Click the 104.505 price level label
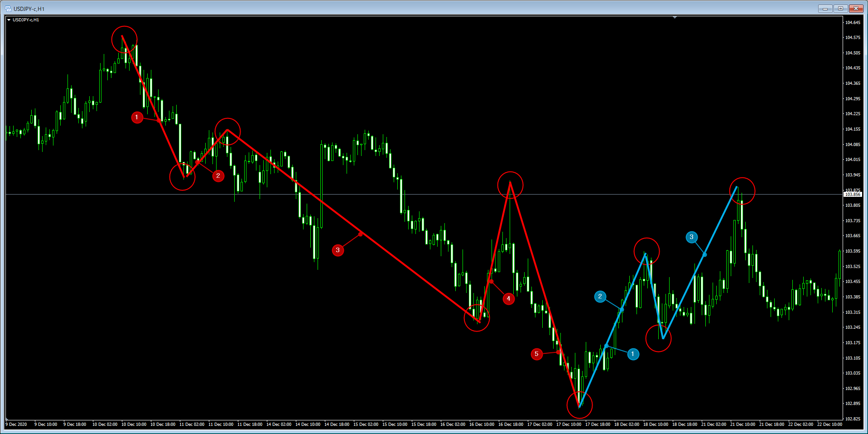The height and width of the screenshot is (434, 868). [x=853, y=53]
